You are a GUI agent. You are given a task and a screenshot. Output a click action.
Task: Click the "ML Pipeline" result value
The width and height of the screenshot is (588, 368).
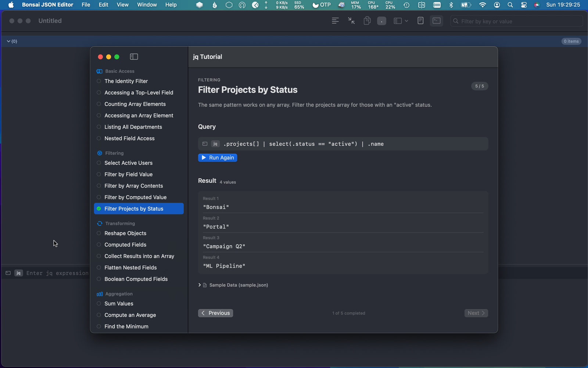[x=224, y=266]
